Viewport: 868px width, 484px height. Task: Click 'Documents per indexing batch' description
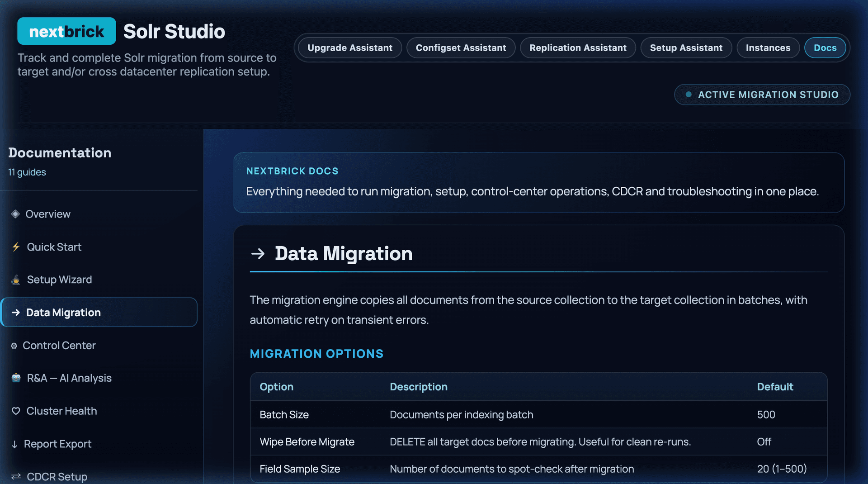click(462, 415)
